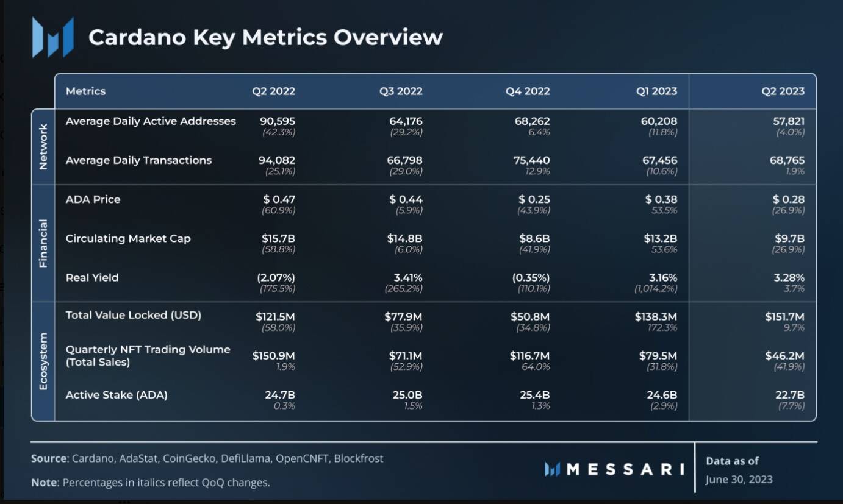Click the Active Stake (ADA) row label
This screenshot has width=843, height=504.
tap(117, 395)
